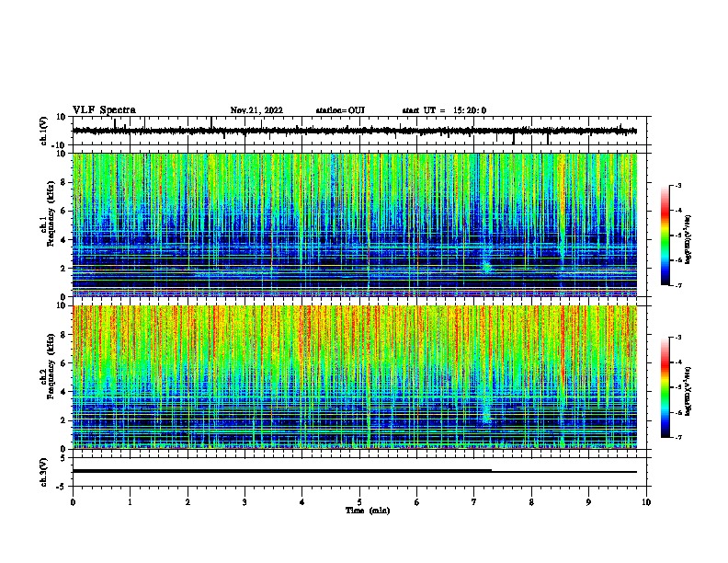Click the ch.3 thick horizontal signal line
The width and height of the screenshot is (728, 563).
[x=282, y=471]
